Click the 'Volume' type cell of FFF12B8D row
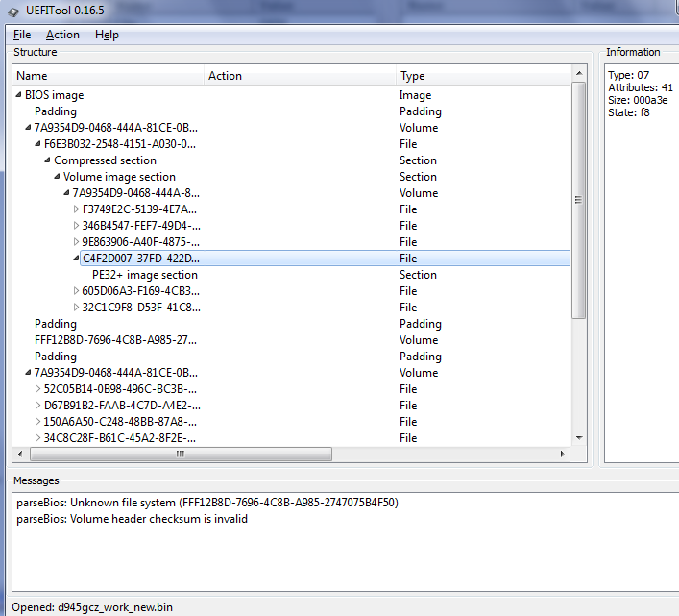Screen dimensions: 679x616 click(419, 340)
